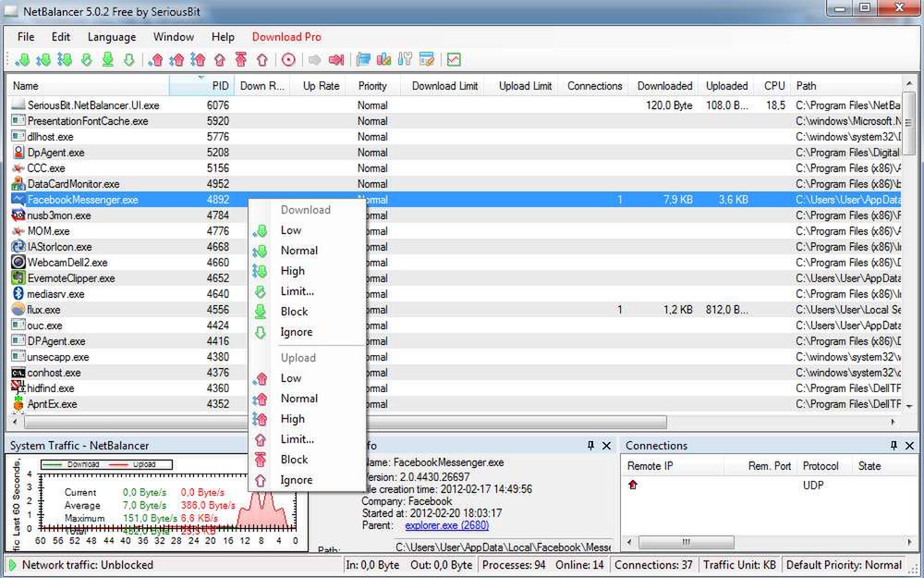Click the green status icon beside Network traffic
Viewport: 924px width, 578px height.
(x=12, y=565)
